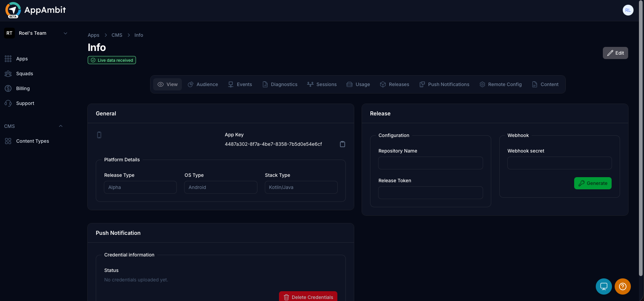Click the pie chart icon on Audience tab
The height and width of the screenshot is (301, 644).
coord(191,84)
